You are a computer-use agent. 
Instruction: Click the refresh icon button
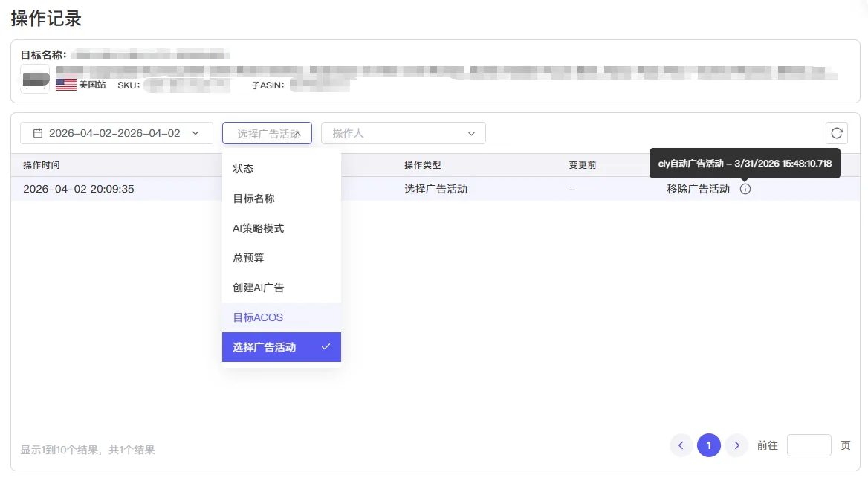pos(837,133)
